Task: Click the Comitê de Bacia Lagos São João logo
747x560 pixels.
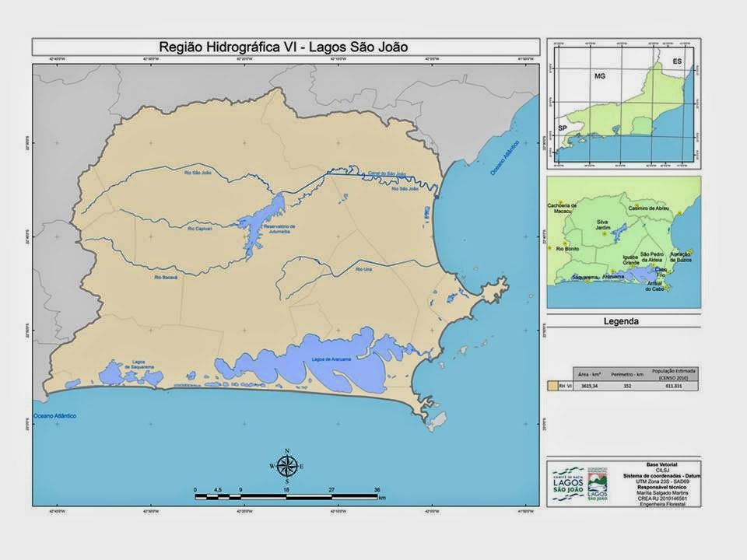Action: click(568, 484)
